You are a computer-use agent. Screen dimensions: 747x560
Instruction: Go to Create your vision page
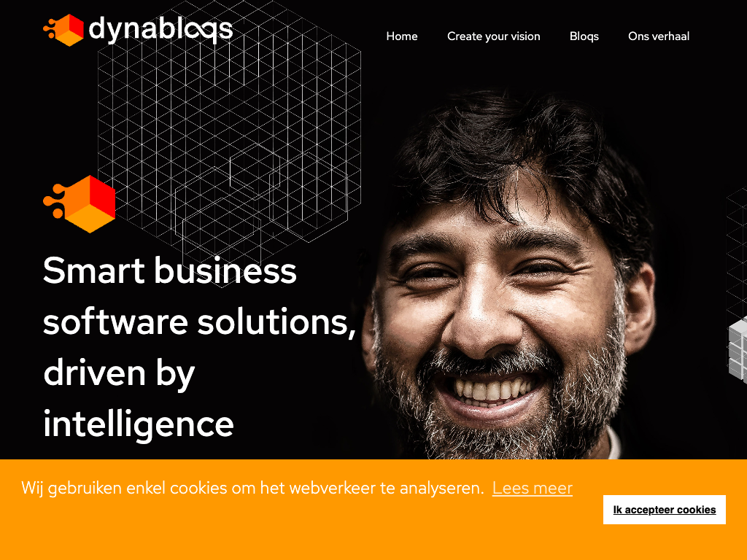tap(494, 36)
